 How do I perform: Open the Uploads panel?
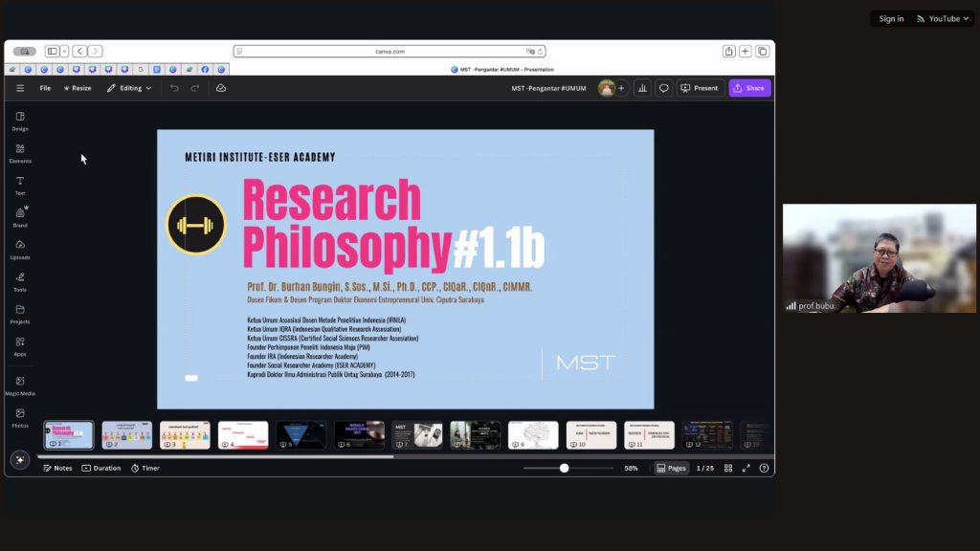20,249
